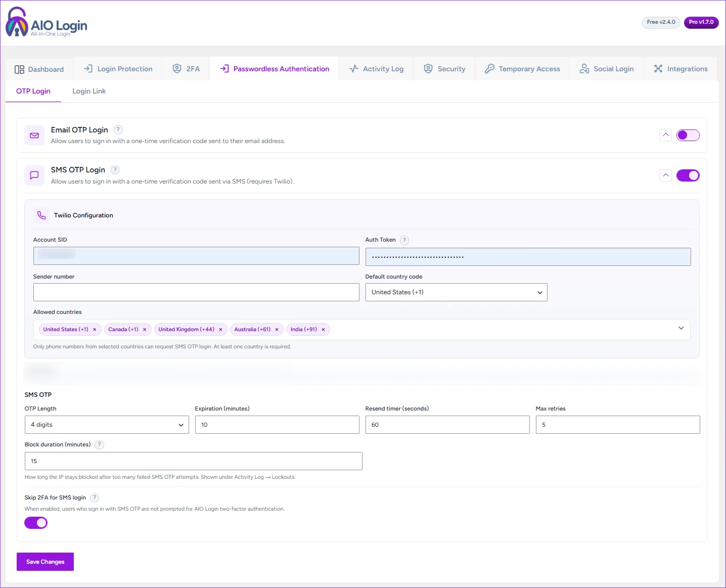
Task: Select the Activity Log tab
Action: 377,69
